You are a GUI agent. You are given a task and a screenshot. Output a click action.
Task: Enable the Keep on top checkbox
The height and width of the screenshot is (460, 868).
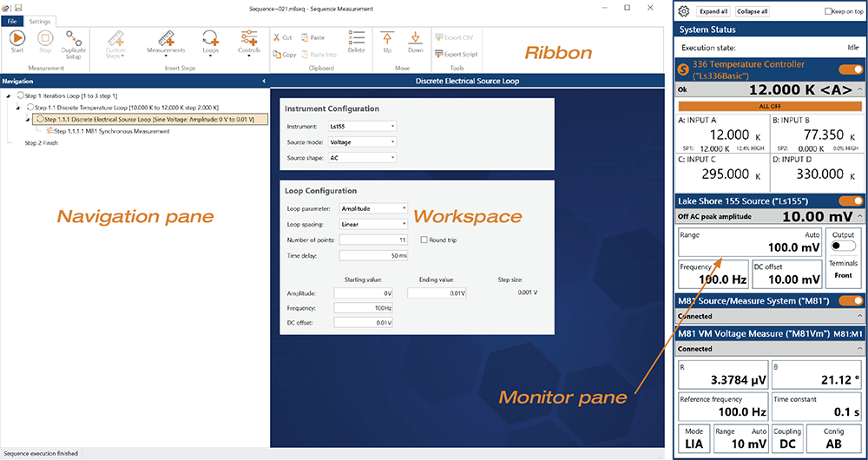click(x=828, y=11)
